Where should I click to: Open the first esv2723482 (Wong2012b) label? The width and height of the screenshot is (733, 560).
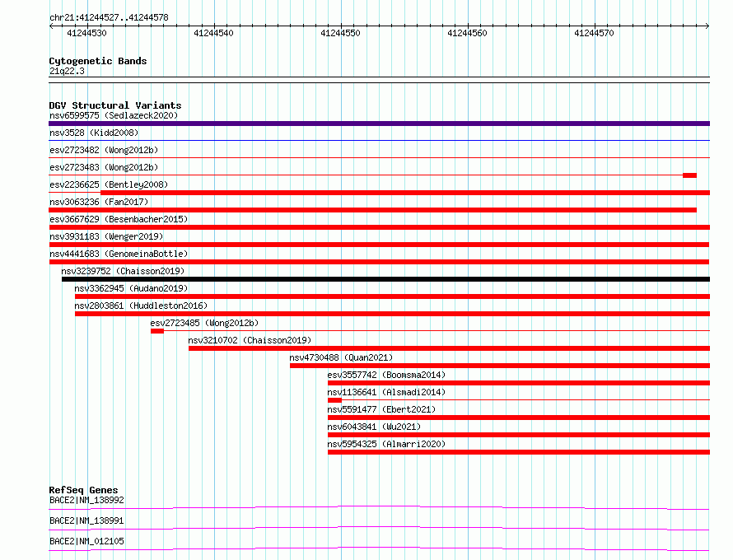104,150
